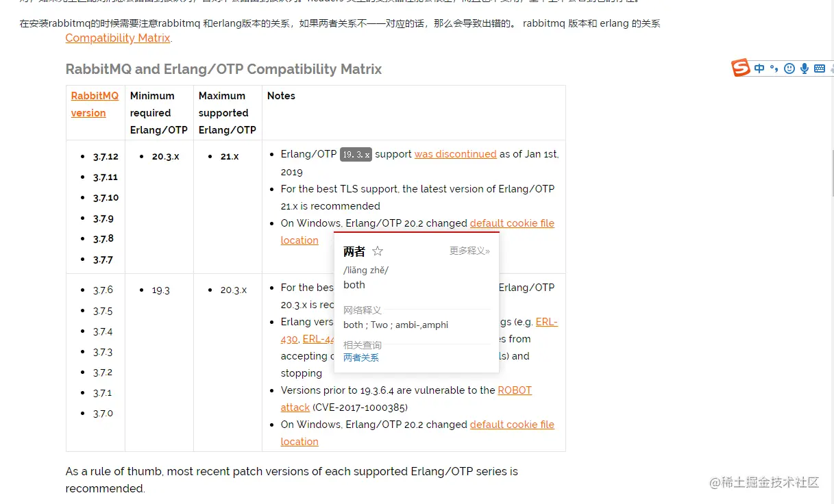The image size is (834, 504).
Task: Open the Compatibility Matrix link
Action: tap(117, 38)
